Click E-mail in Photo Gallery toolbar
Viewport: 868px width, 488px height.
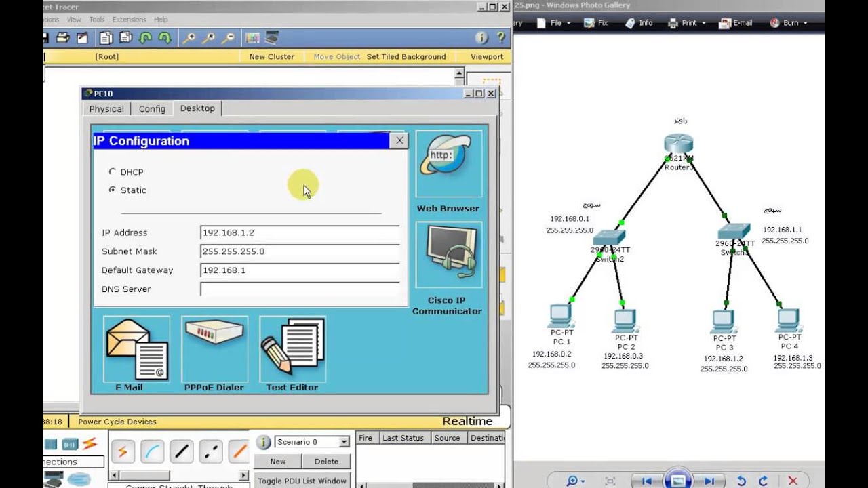(x=736, y=22)
